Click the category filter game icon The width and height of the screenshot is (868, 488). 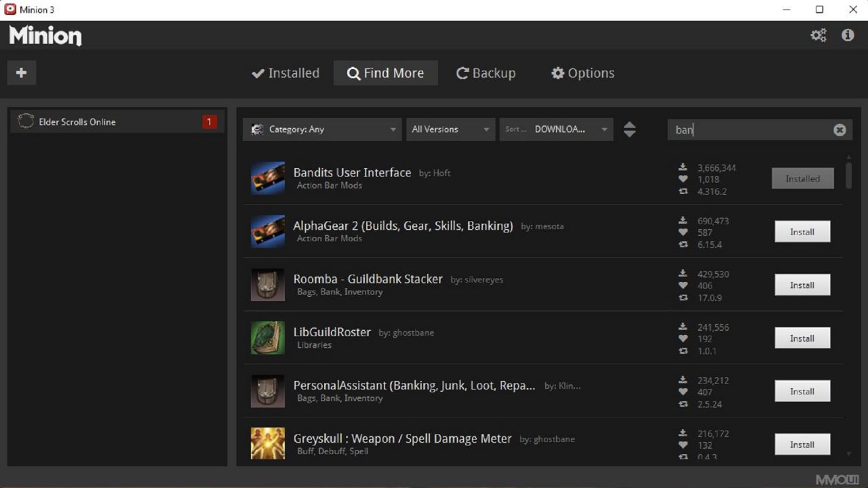(x=257, y=129)
